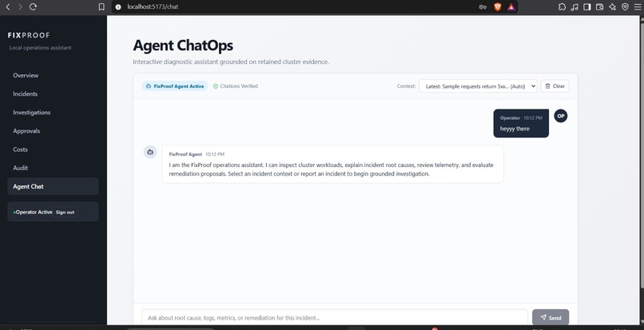The height and width of the screenshot is (330, 644).
Task: Open the Leo AI sparkle icon
Action: 612,6
